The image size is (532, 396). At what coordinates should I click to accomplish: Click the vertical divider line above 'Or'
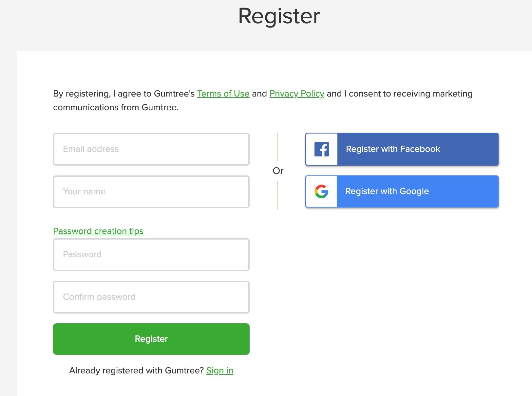coord(277,147)
